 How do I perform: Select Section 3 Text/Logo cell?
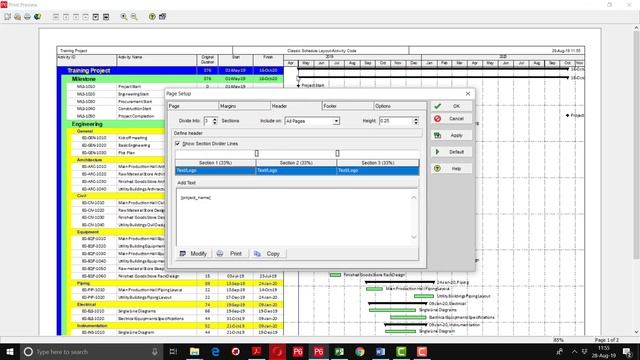point(378,170)
